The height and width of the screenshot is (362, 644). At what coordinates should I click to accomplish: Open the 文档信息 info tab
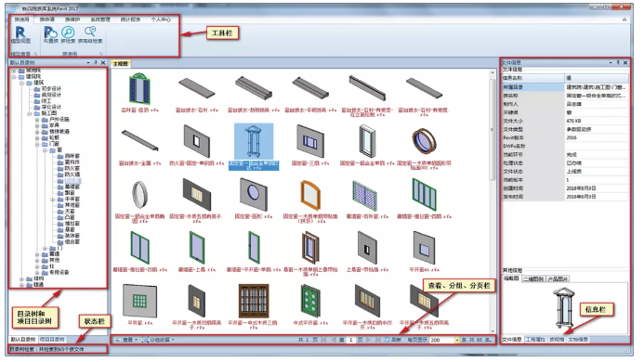click(578, 340)
